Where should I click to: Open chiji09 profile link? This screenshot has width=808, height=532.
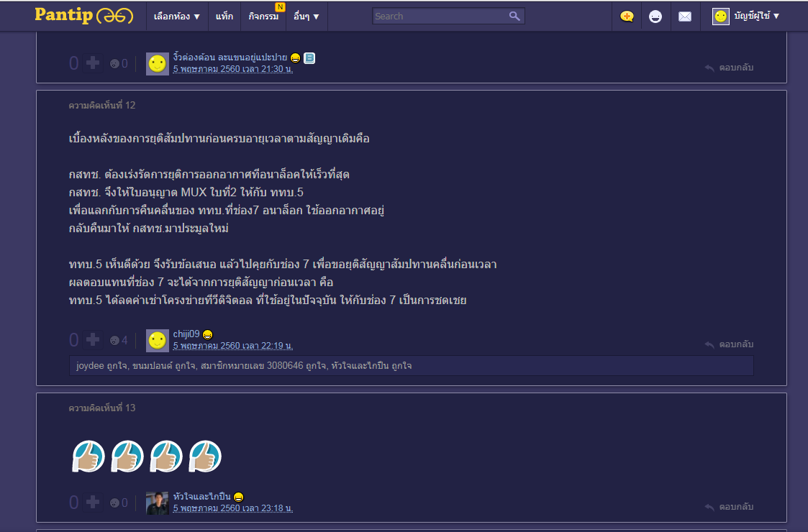[186, 334]
